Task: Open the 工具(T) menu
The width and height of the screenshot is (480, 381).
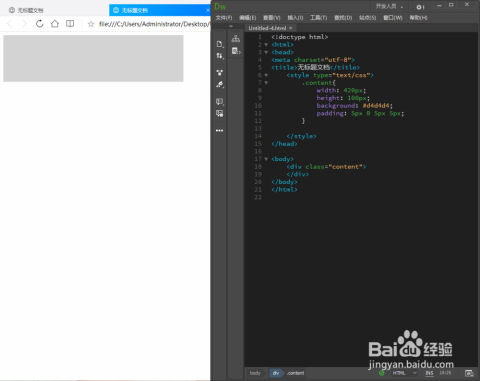Action: pos(319,18)
